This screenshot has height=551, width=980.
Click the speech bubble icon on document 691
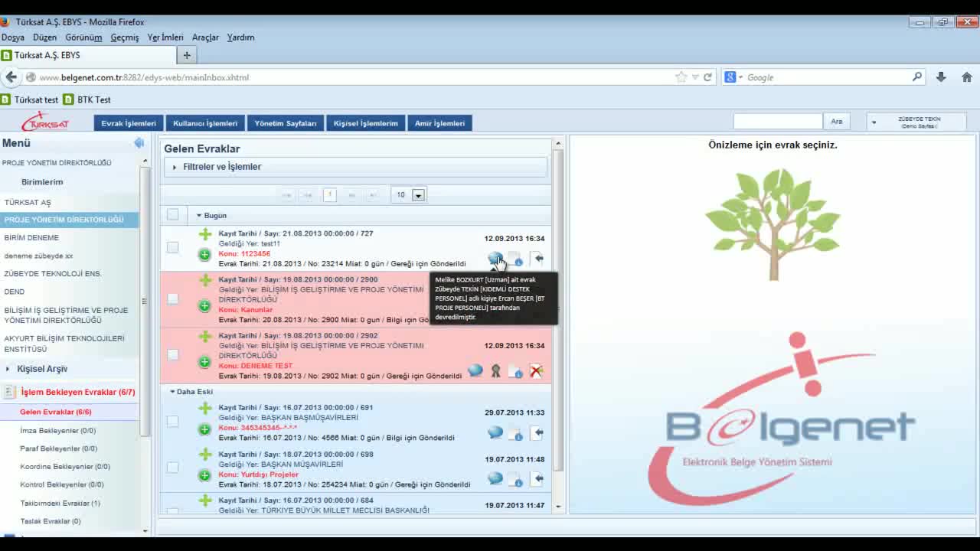tap(495, 433)
